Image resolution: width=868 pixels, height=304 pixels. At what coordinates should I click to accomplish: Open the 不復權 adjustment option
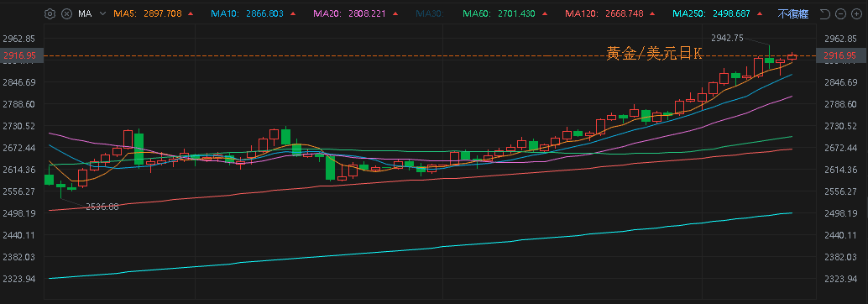coord(792,13)
